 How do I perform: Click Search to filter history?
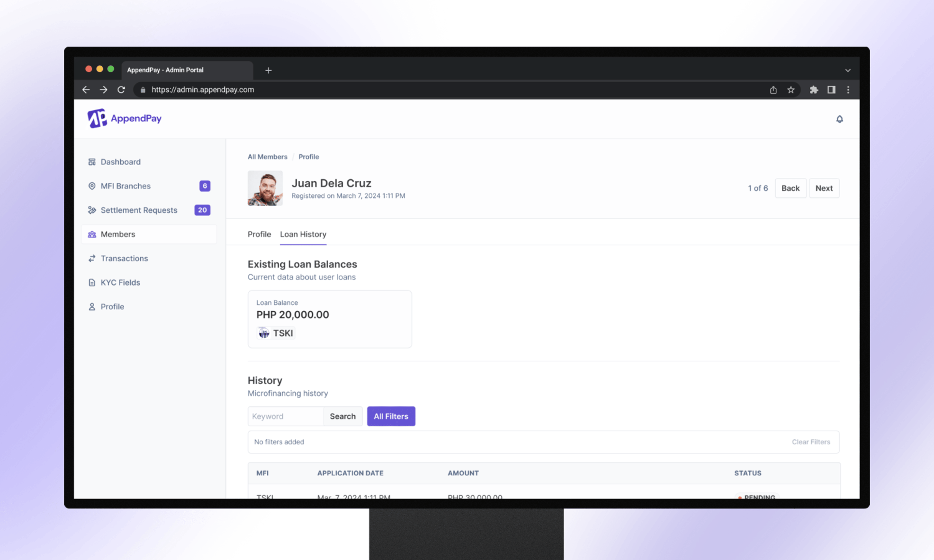[x=342, y=416]
